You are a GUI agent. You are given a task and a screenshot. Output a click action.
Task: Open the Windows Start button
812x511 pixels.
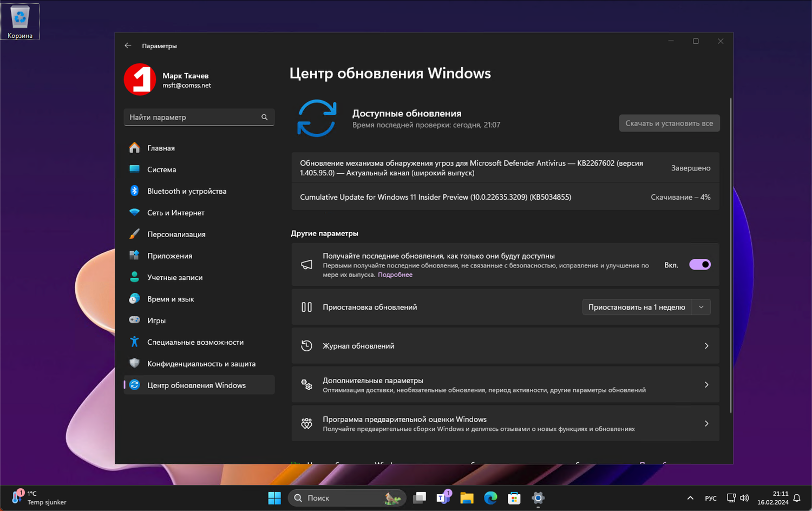click(x=274, y=498)
